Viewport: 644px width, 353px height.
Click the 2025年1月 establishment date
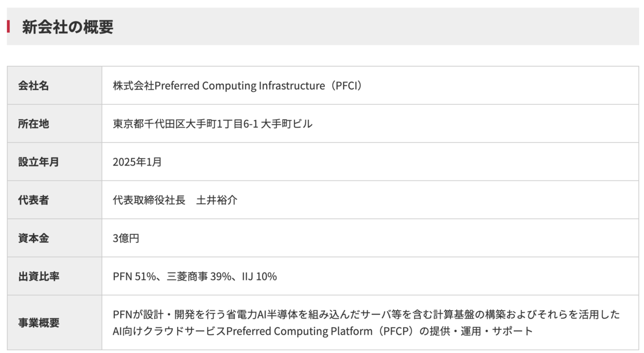pos(137,162)
